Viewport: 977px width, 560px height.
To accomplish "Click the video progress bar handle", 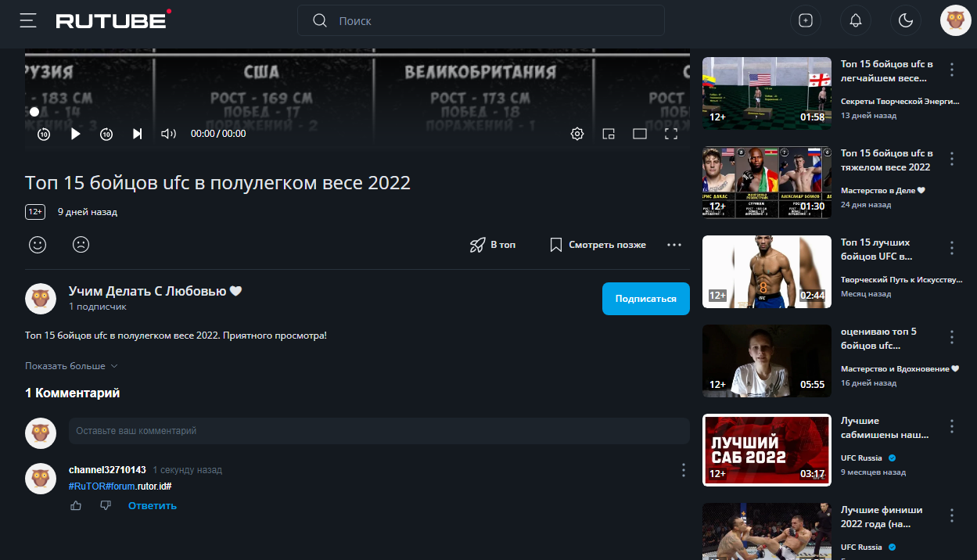I will [34, 112].
